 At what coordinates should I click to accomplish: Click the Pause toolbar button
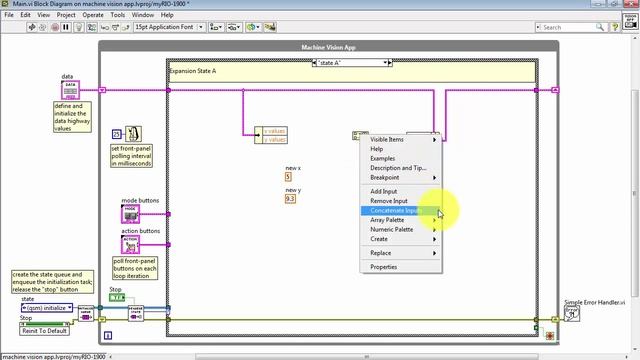(66, 27)
